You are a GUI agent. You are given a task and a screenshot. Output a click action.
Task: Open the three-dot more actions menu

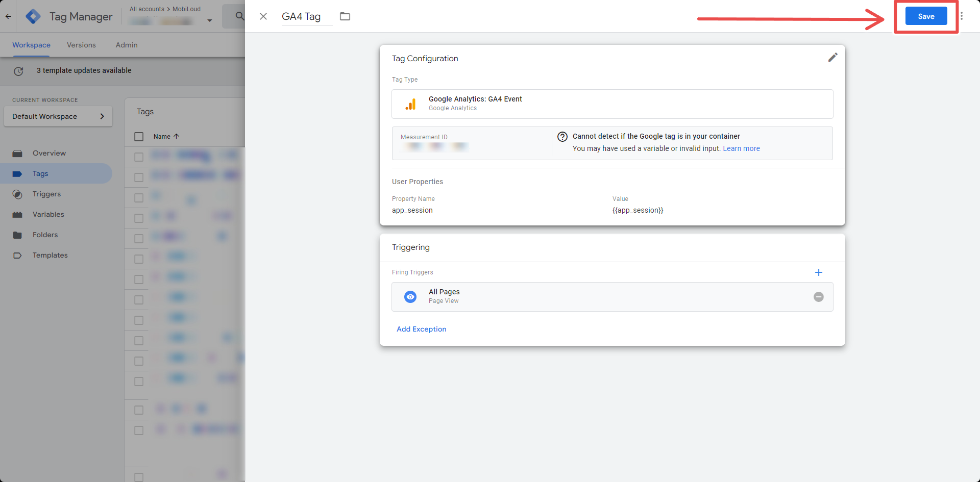coord(962,16)
